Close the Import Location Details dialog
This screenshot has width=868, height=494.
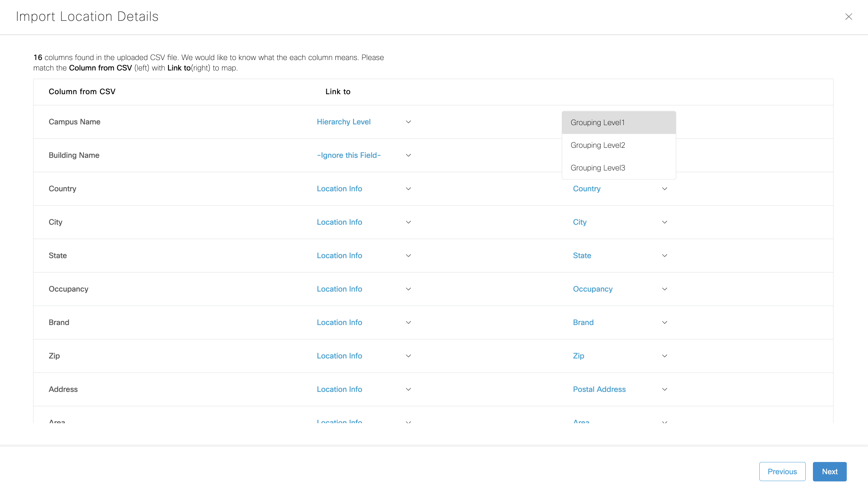point(849,17)
